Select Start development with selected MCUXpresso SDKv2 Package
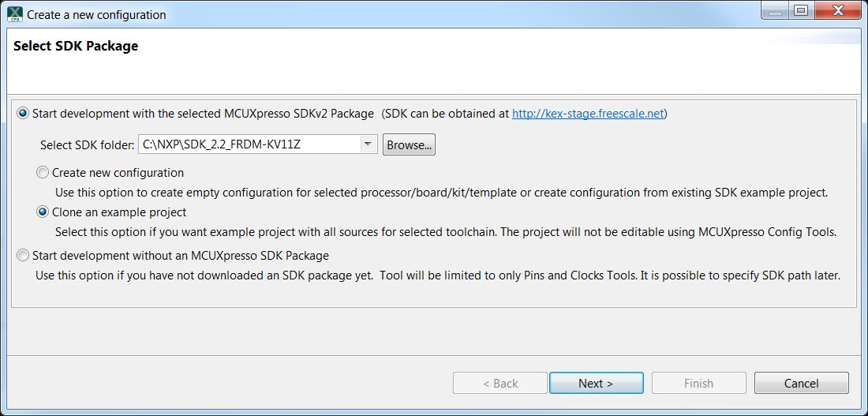 coord(23,114)
